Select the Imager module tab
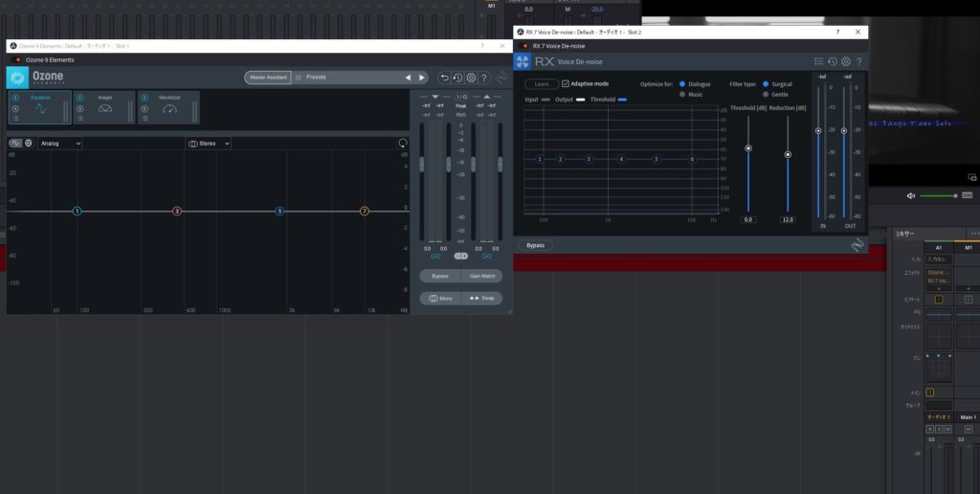This screenshot has height=494, width=980. 104,107
